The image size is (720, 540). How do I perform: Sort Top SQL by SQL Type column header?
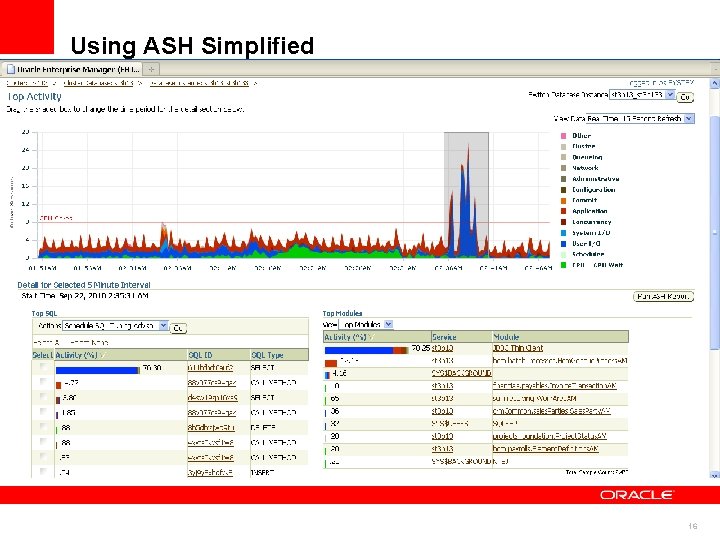point(267,355)
